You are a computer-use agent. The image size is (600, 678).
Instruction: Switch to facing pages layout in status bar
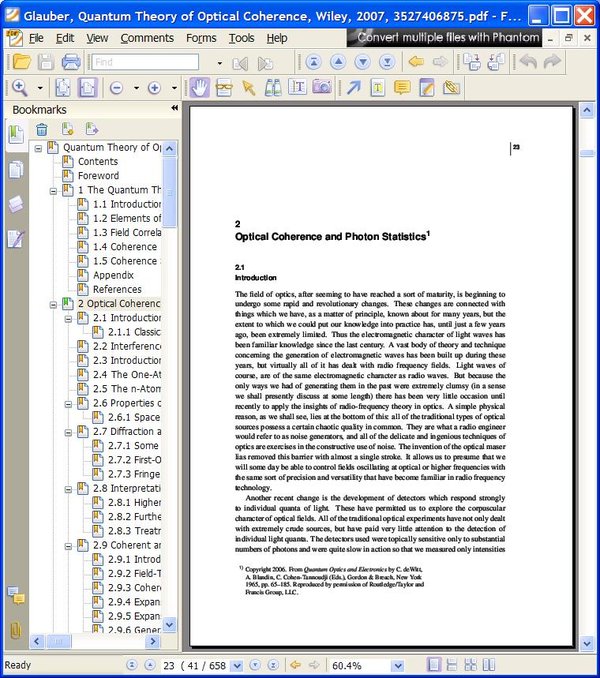[x=489, y=665]
